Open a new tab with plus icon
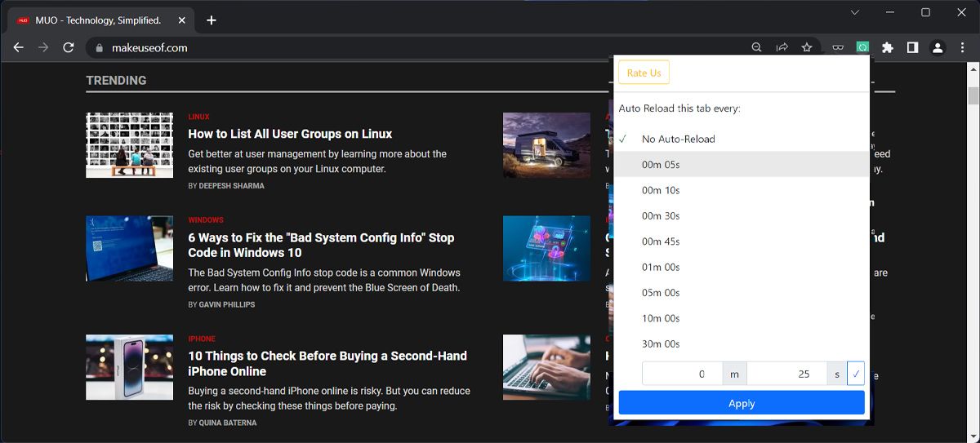 [212, 20]
